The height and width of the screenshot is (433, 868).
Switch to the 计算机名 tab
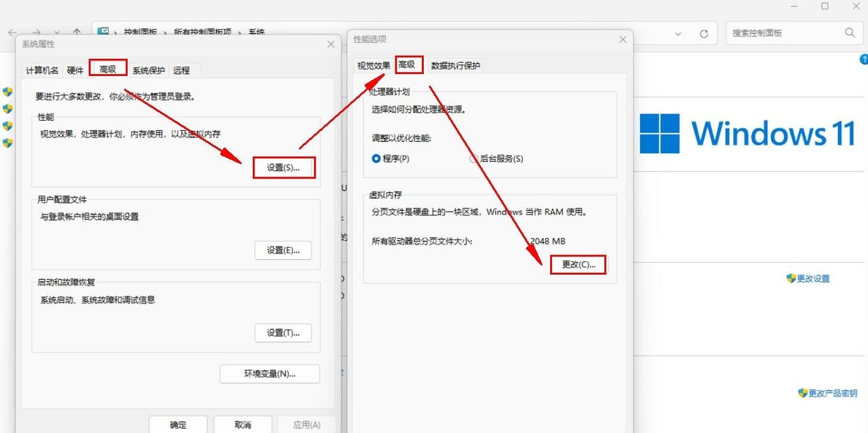(x=42, y=71)
